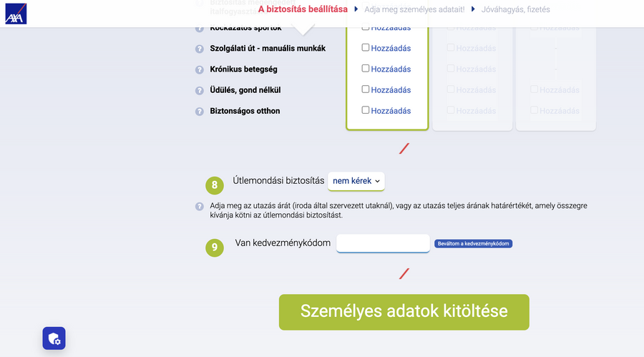Open the Útlemondási biztosítás dropdown
The height and width of the screenshot is (357, 644).
(356, 181)
